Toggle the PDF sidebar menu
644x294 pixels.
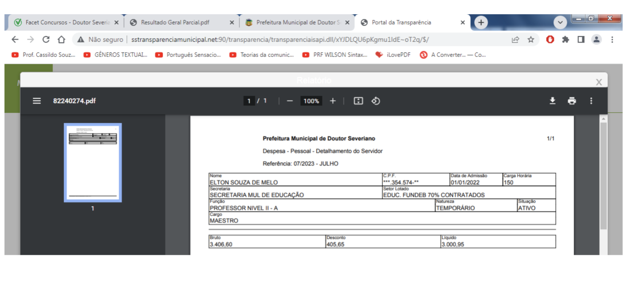coord(37,101)
